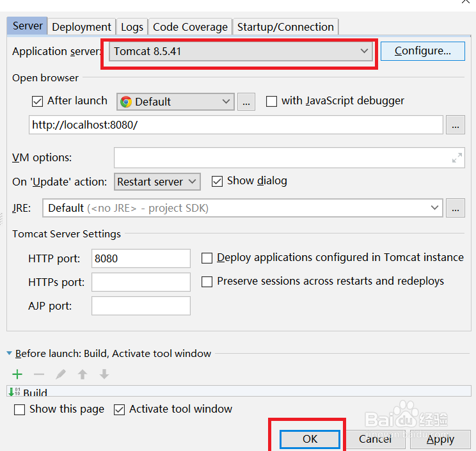
Task: Click the Apply button
Action: tap(440, 439)
